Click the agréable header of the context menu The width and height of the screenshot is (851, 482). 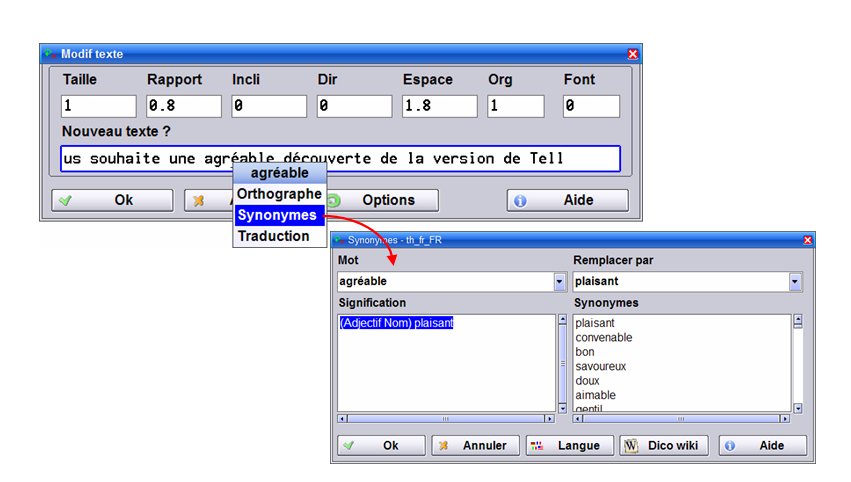click(280, 173)
